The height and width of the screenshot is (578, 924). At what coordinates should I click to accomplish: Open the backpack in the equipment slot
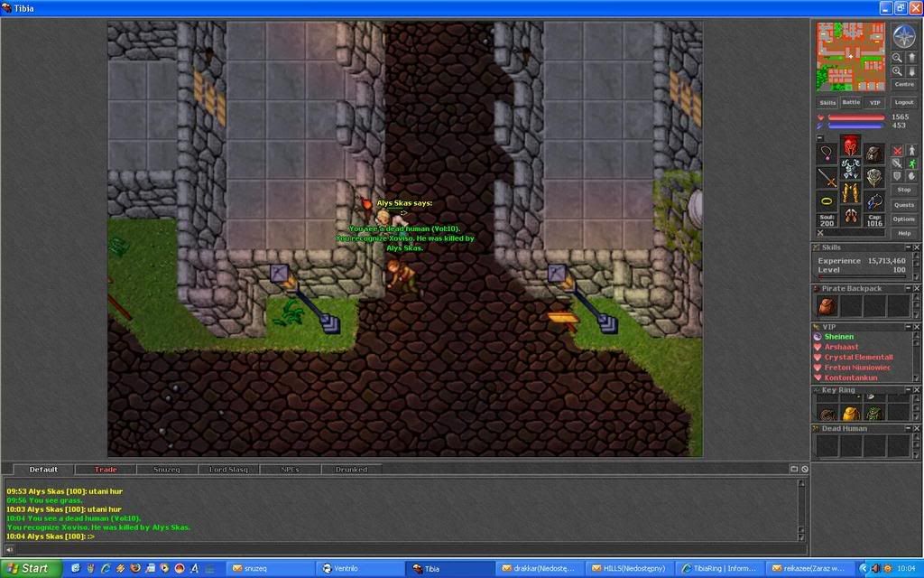(874, 154)
